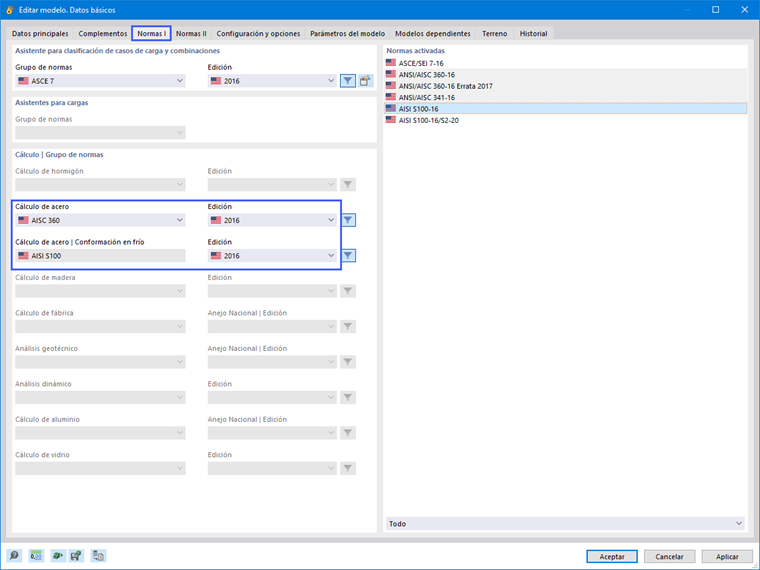Click the copy data to clipboard icon
This screenshot has width=760, height=570.
point(98,555)
